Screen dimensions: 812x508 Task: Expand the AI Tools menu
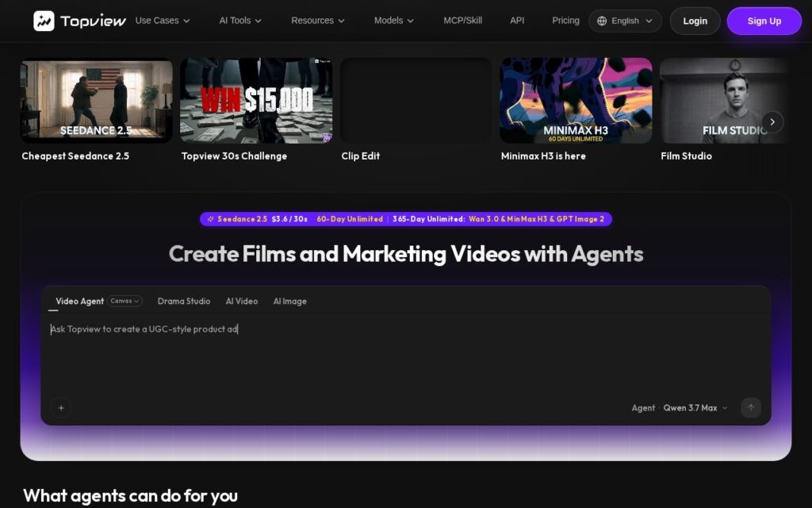coord(239,21)
